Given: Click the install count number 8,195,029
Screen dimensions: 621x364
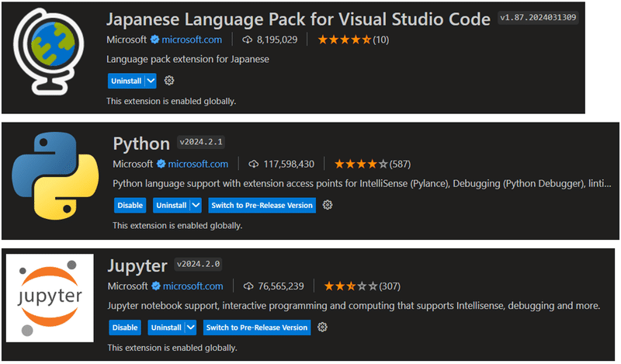Looking at the screenshot, I should click(x=277, y=40).
